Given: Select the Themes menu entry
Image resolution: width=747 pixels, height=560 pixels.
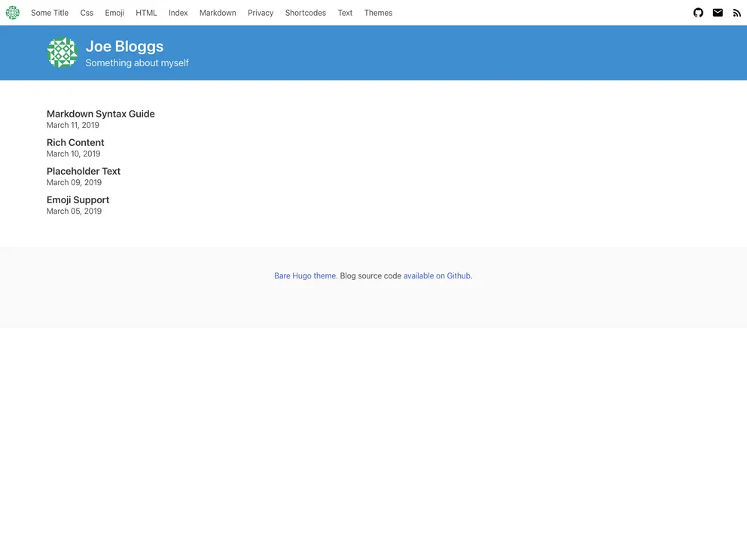Looking at the screenshot, I should pyautogui.click(x=378, y=13).
